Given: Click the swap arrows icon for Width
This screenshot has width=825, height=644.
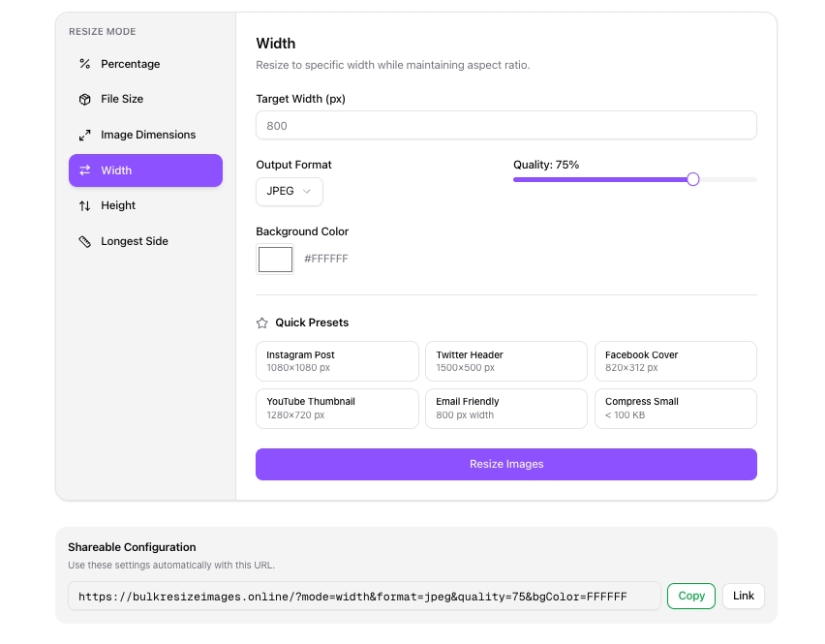Looking at the screenshot, I should coord(84,170).
